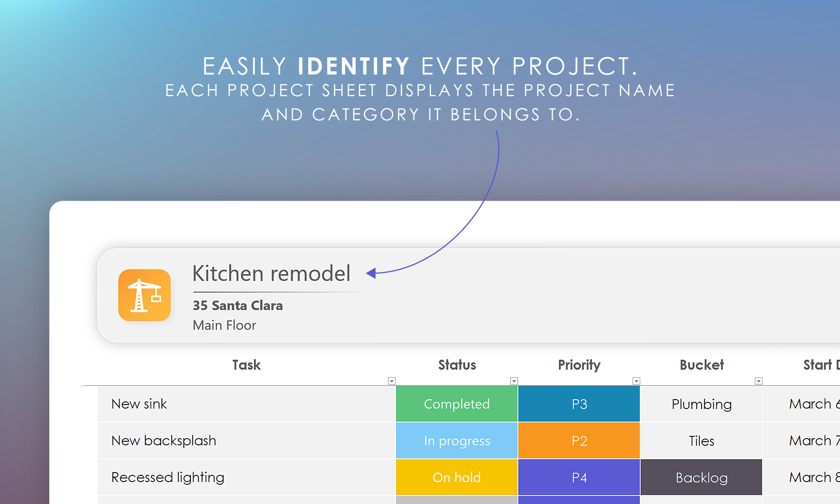Expand the Priority column filter dropdown arrow
The height and width of the screenshot is (504, 840).
[636, 381]
